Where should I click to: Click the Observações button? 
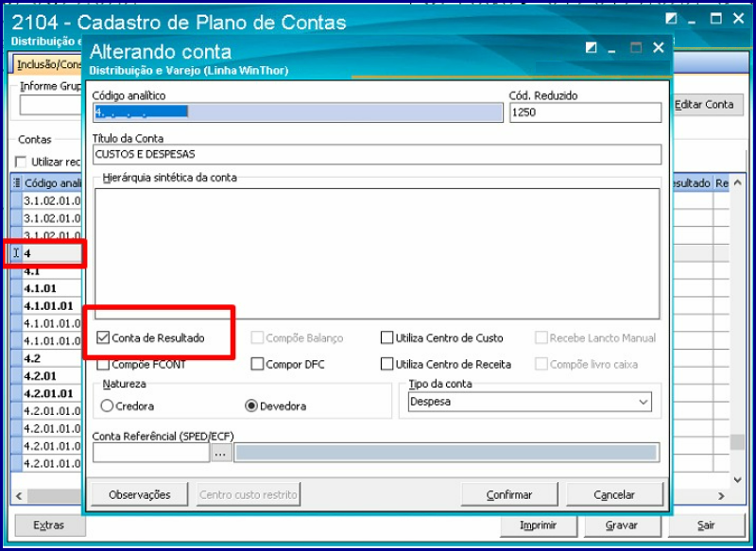pos(139,494)
